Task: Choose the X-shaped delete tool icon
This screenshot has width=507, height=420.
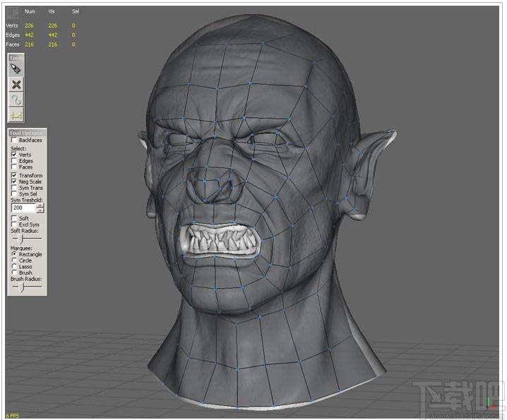Action: [x=16, y=85]
